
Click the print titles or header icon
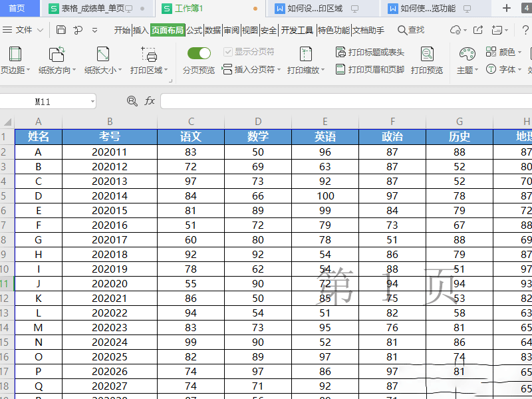[340, 52]
